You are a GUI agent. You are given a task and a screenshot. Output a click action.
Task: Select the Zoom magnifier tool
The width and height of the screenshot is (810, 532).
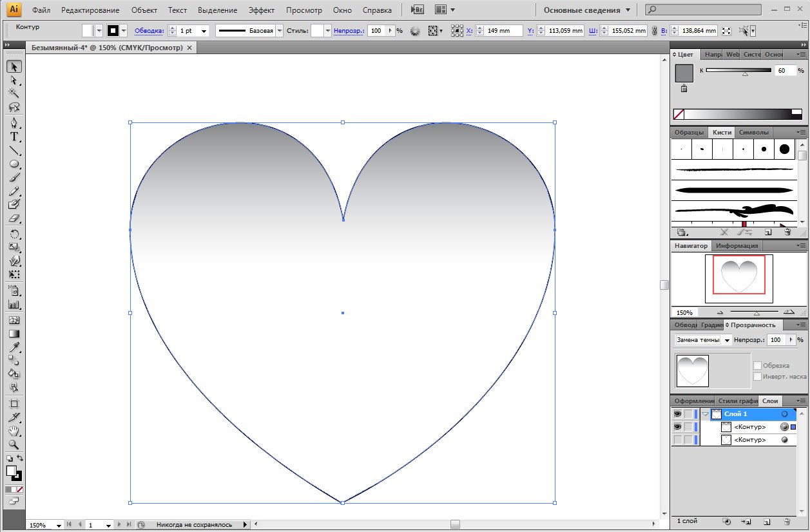(14, 444)
